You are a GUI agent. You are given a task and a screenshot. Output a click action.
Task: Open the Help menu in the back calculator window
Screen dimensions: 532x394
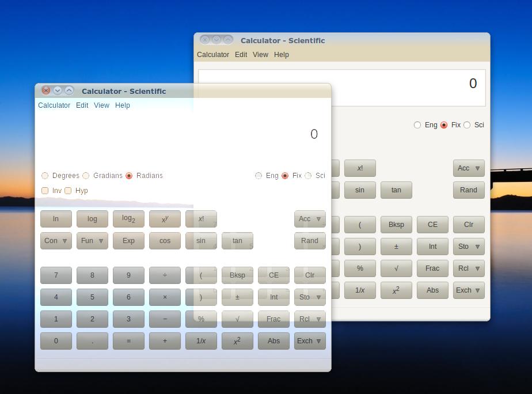tap(281, 55)
